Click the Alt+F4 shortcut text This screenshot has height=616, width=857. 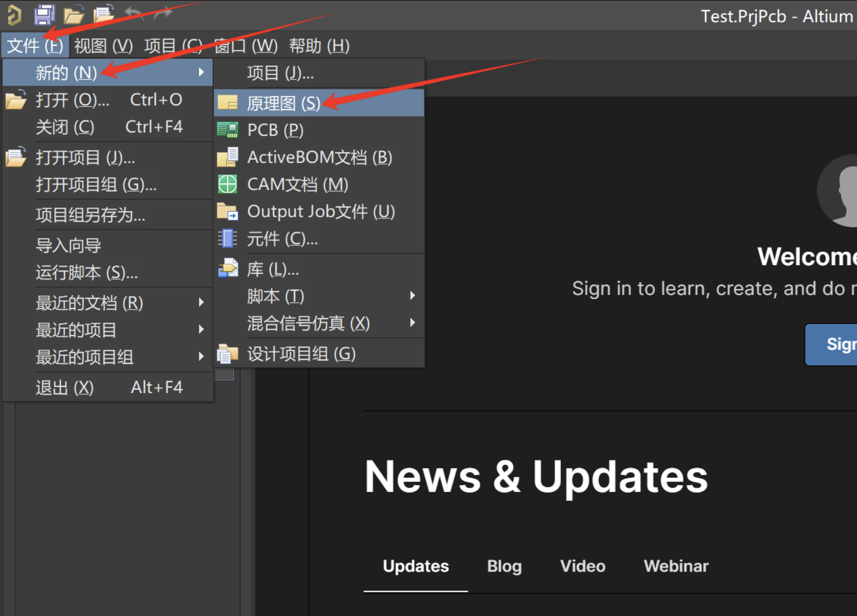[157, 388]
